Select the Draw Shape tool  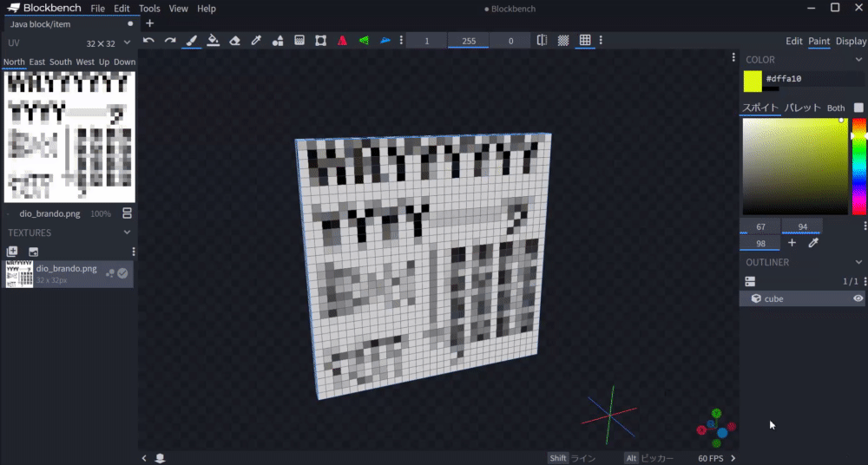click(x=278, y=41)
